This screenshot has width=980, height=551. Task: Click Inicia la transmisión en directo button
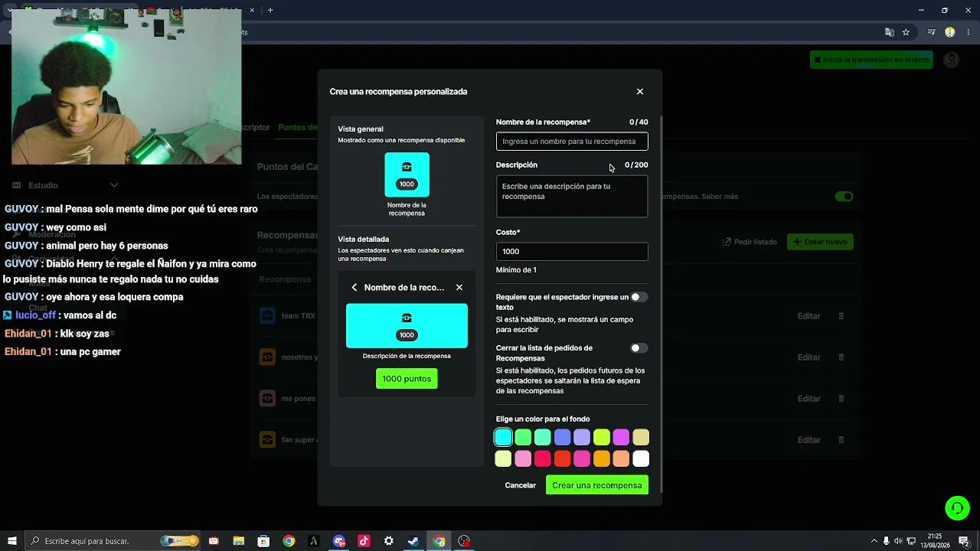[871, 60]
